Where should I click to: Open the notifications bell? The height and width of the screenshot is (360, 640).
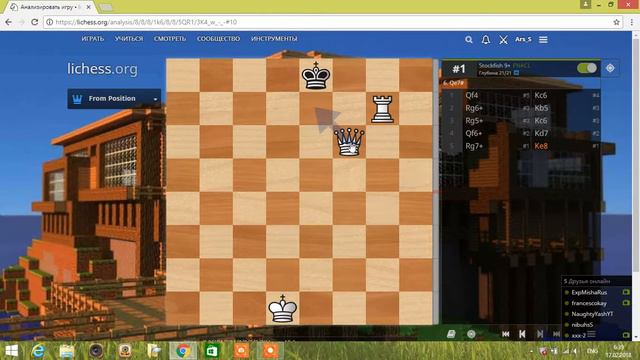click(486, 40)
